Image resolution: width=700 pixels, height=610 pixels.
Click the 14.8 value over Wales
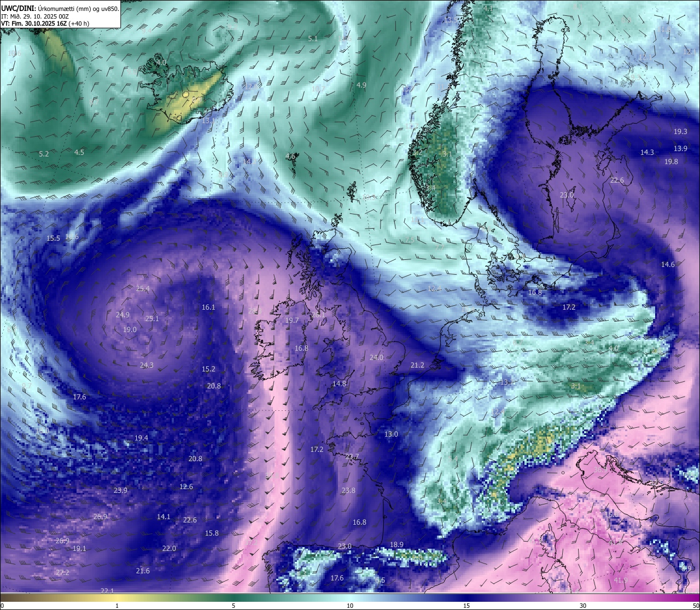339,384
